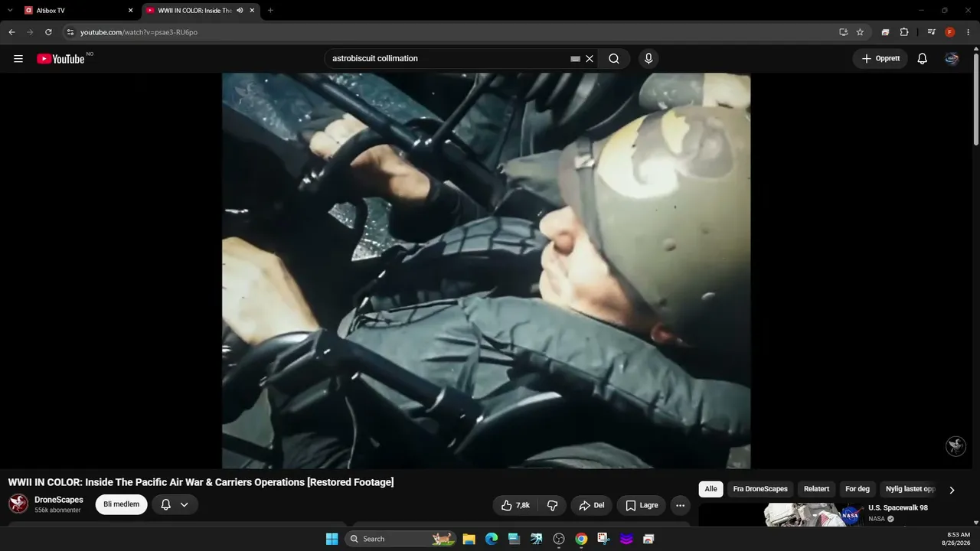Click the search magnifier button
The height and width of the screenshot is (551, 980).
pos(614,59)
